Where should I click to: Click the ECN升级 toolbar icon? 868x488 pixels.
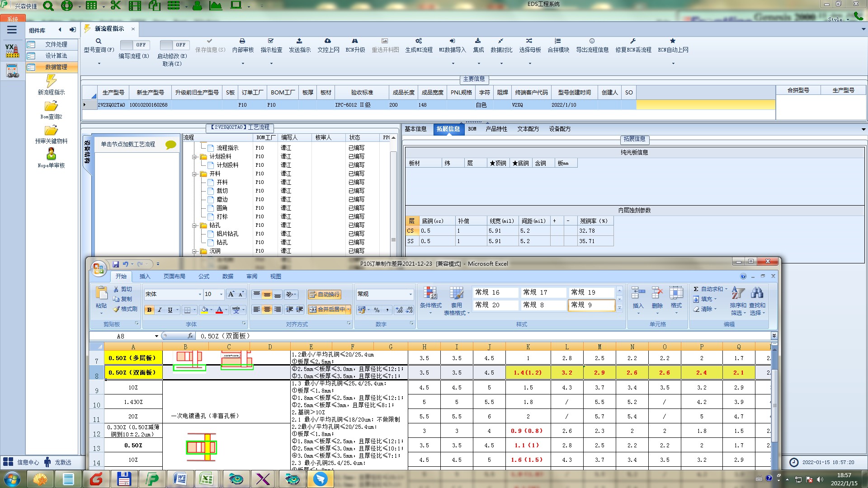point(355,41)
